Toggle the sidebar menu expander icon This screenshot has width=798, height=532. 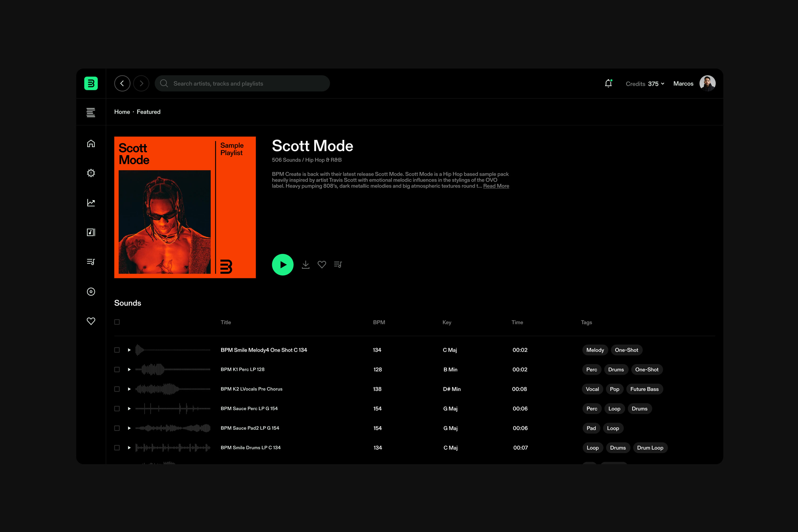(x=91, y=112)
